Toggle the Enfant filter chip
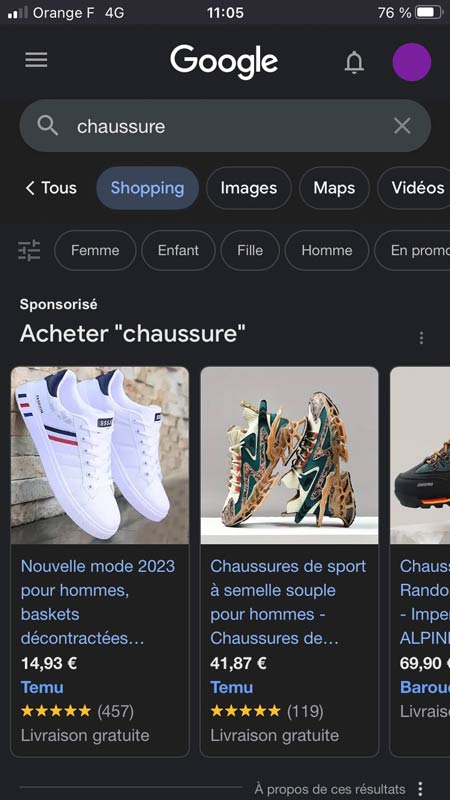 (x=179, y=251)
